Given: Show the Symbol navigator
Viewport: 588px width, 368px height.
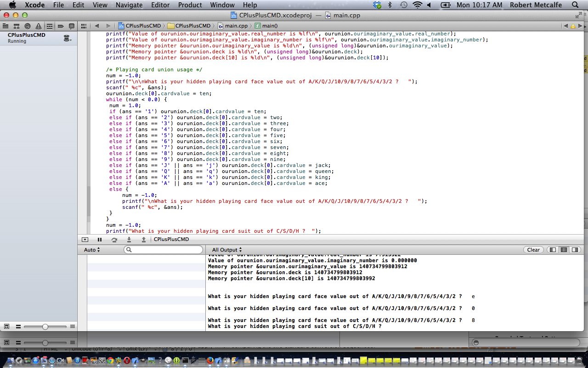Looking at the screenshot, I should [x=17, y=26].
